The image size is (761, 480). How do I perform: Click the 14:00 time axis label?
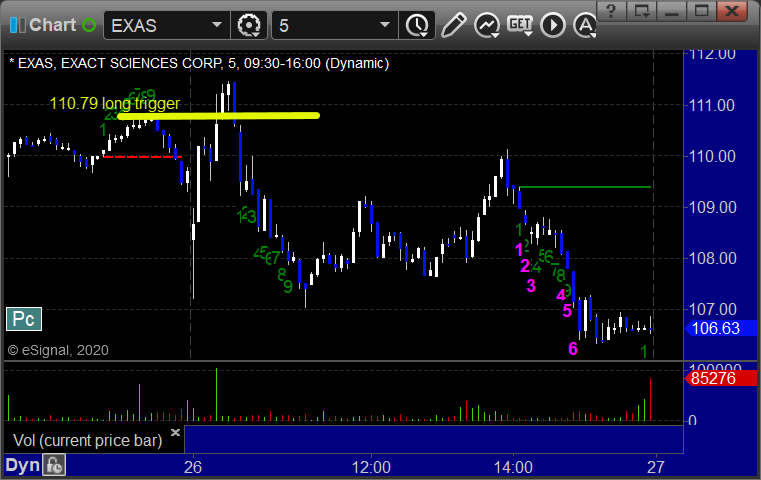(513, 467)
